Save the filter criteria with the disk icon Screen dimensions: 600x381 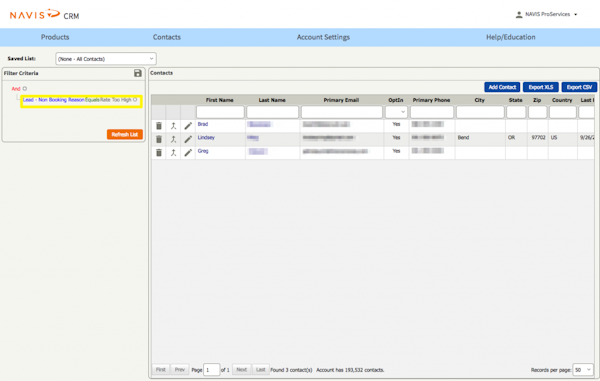tap(138, 73)
